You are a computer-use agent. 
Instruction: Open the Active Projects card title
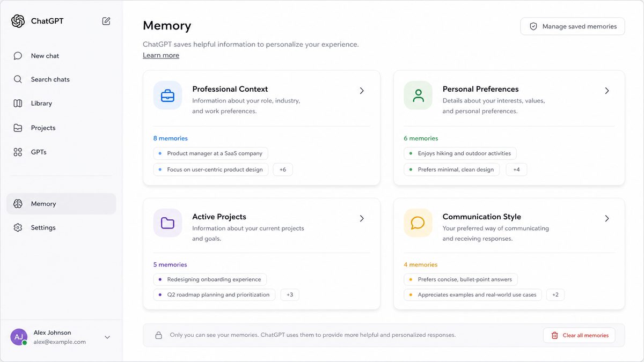(x=219, y=217)
